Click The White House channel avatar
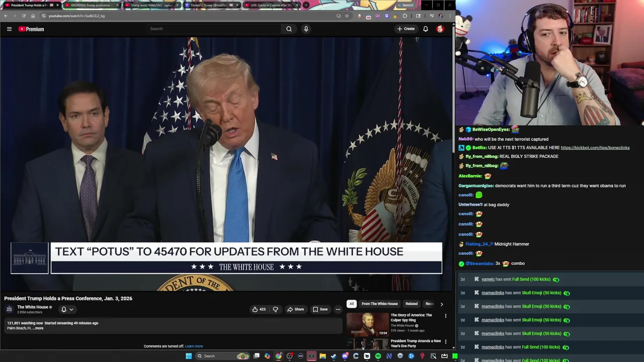 9,309
